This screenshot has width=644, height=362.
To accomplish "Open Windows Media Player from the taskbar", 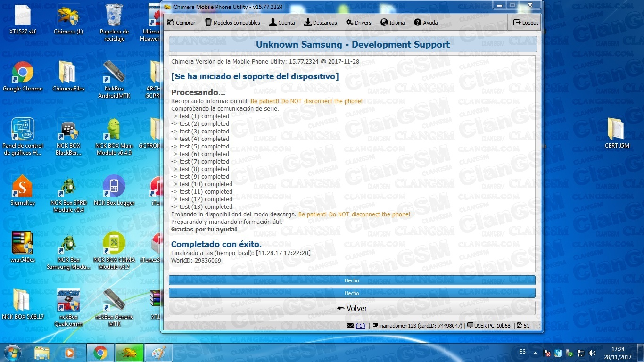I will tap(70, 353).
